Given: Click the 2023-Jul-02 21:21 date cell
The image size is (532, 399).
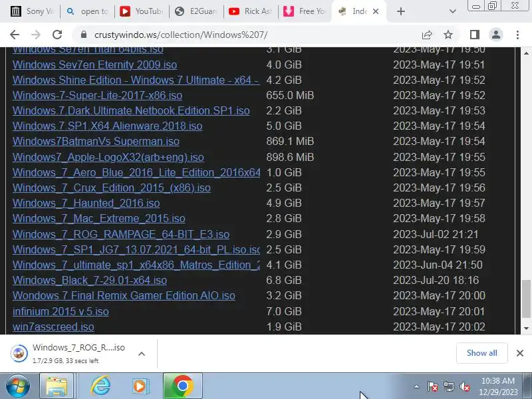Looking at the screenshot, I should [x=436, y=234].
